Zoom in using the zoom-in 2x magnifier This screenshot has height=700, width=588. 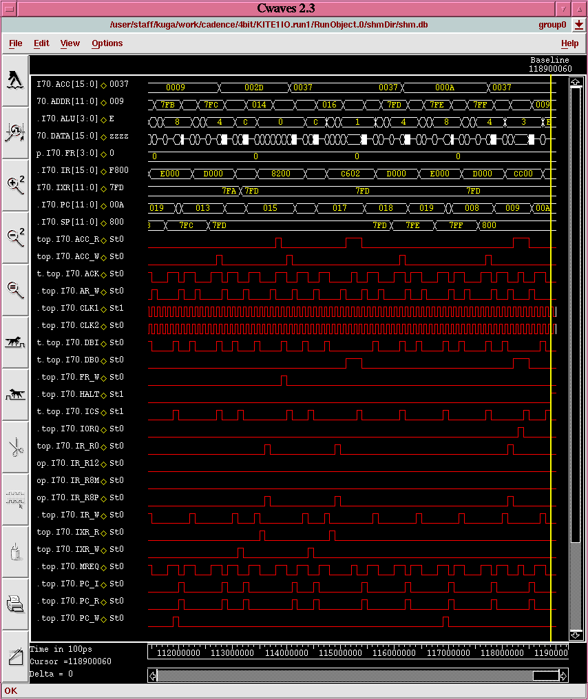15,184
